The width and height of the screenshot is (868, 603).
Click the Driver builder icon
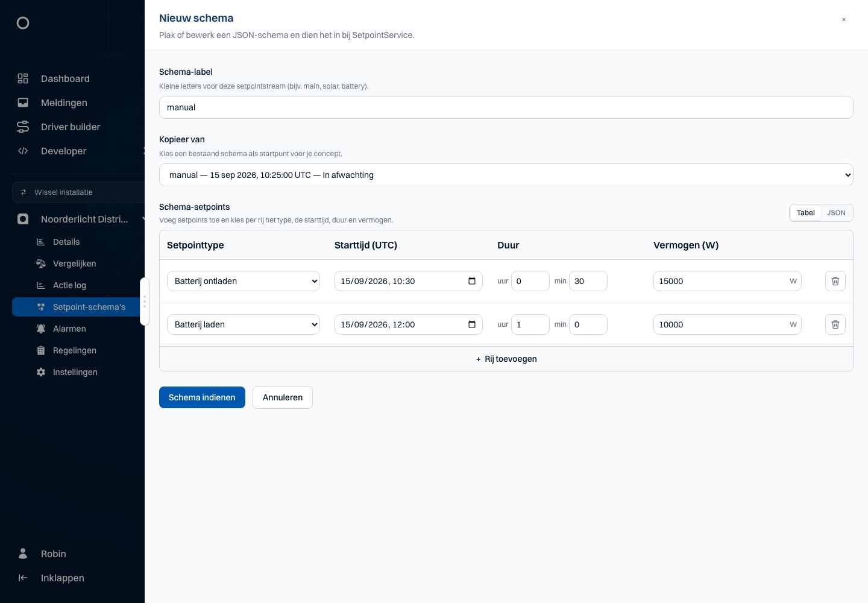pos(23,127)
